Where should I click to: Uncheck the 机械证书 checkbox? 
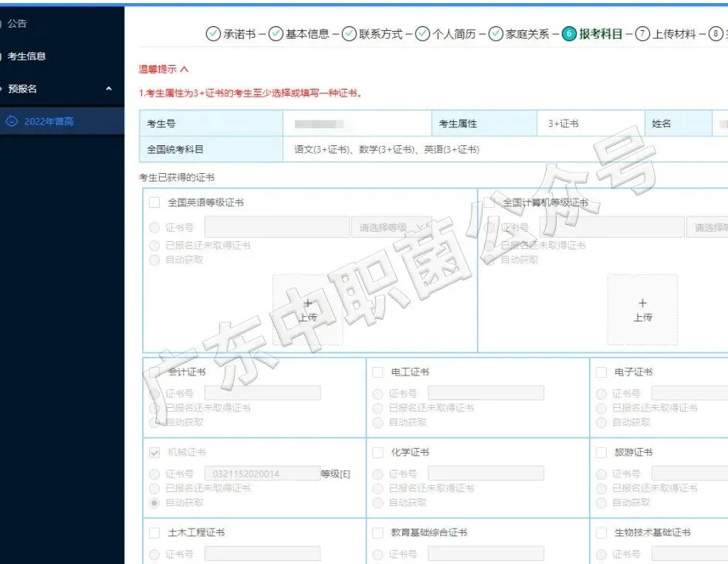(x=154, y=453)
